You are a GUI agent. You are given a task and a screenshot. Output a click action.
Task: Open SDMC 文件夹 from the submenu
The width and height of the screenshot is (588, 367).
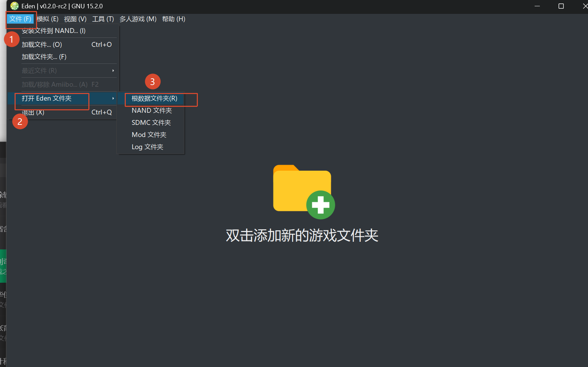[x=151, y=122]
